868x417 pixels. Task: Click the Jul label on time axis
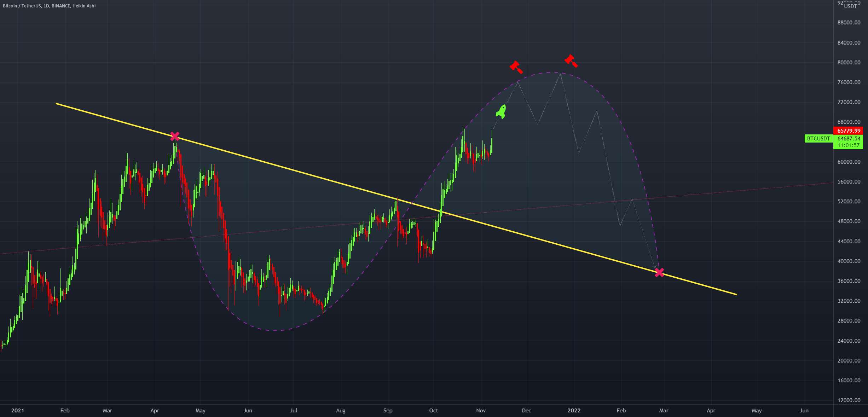point(293,410)
